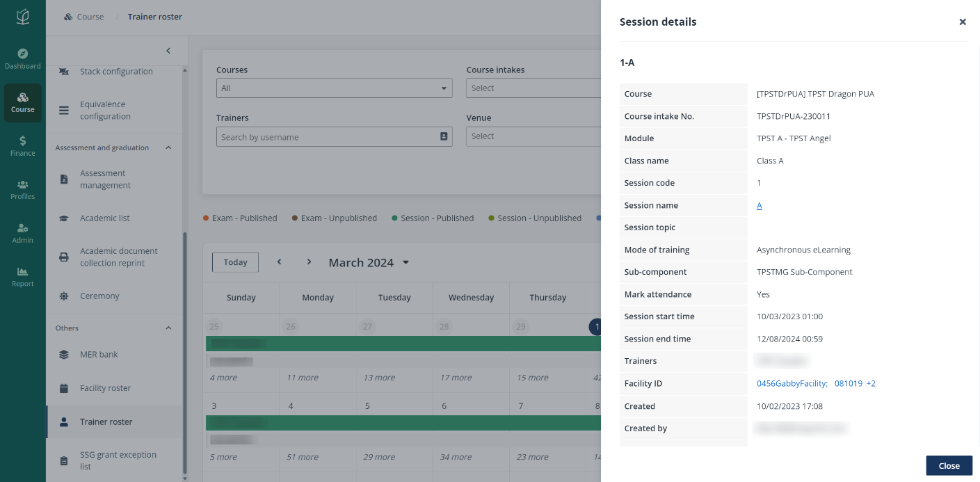The height and width of the screenshot is (482, 980).
Task: Click the Trainers search by username field
Action: 334,136
